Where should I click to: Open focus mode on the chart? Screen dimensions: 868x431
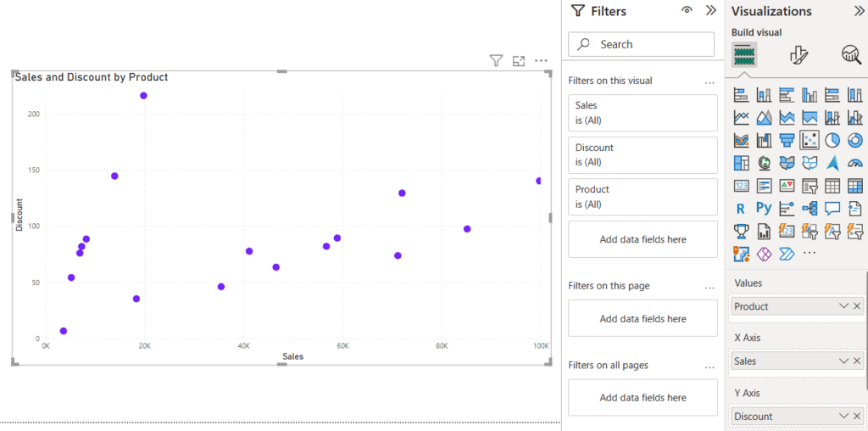[519, 61]
